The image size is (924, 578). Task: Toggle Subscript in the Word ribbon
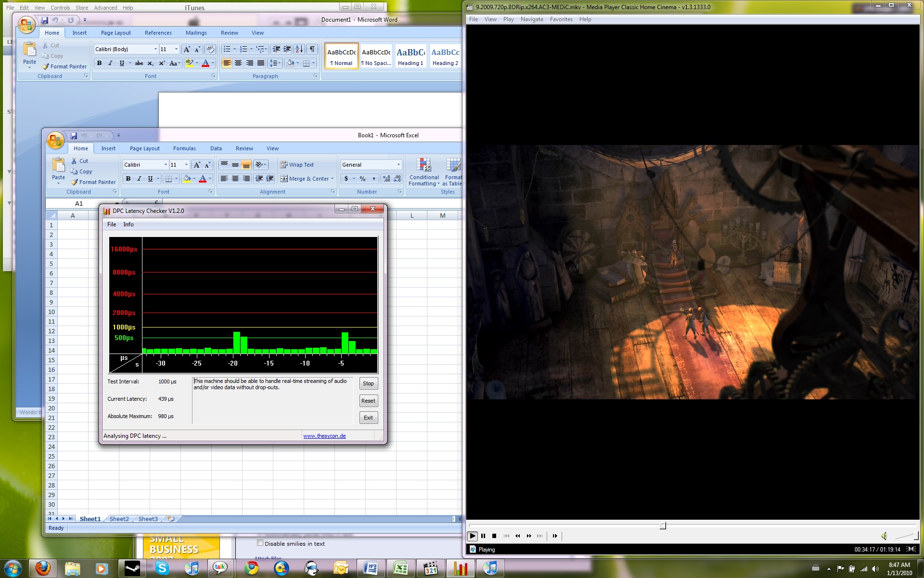151,63
